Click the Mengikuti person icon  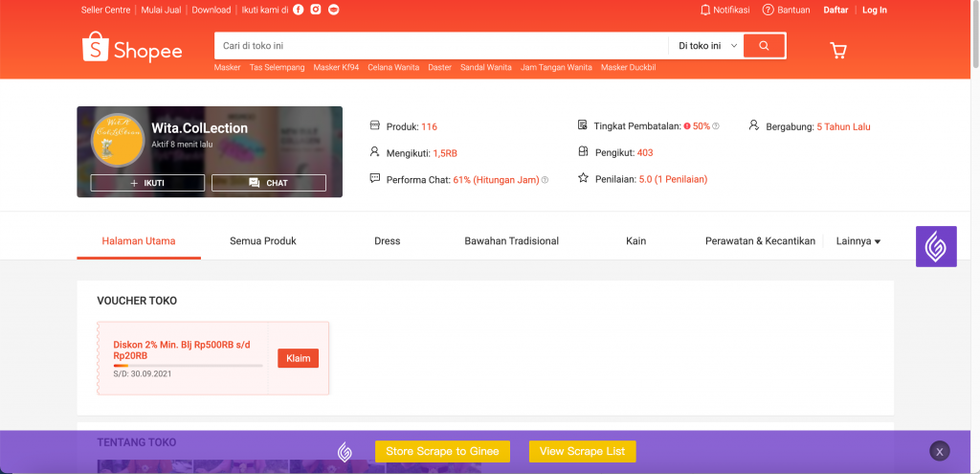pos(375,152)
